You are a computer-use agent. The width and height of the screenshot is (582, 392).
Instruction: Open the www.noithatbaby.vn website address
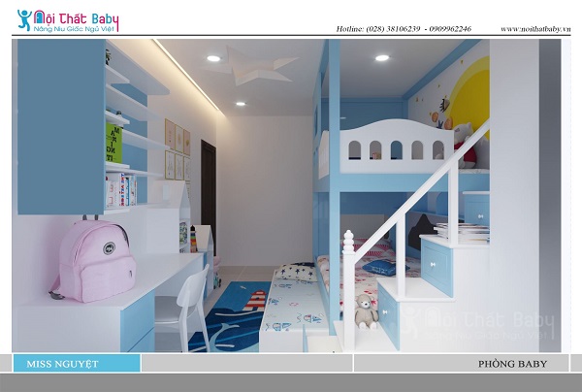click(535, 29)
